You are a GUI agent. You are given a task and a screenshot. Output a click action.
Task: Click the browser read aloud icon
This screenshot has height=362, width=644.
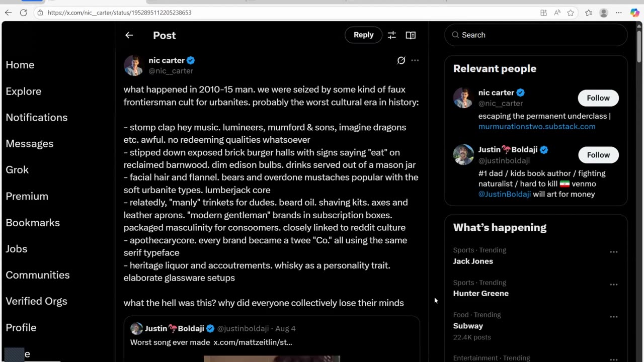click(x=557, y=13)
